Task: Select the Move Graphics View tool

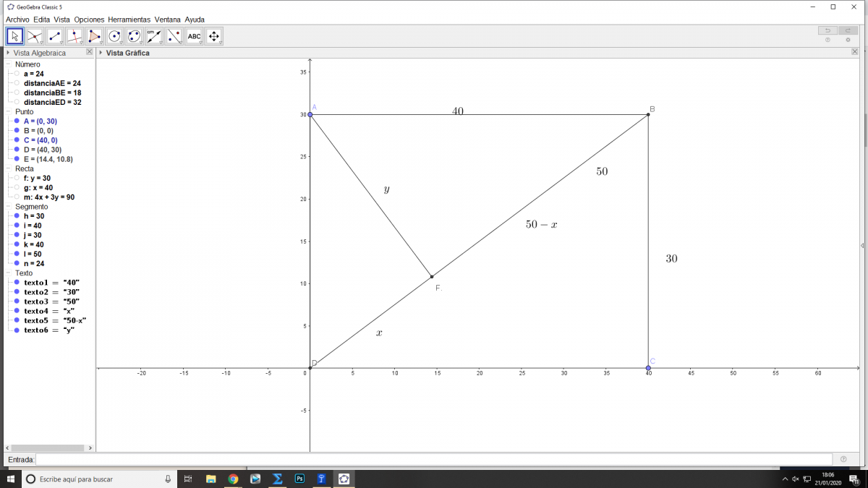Action: (x=213, y=36)
